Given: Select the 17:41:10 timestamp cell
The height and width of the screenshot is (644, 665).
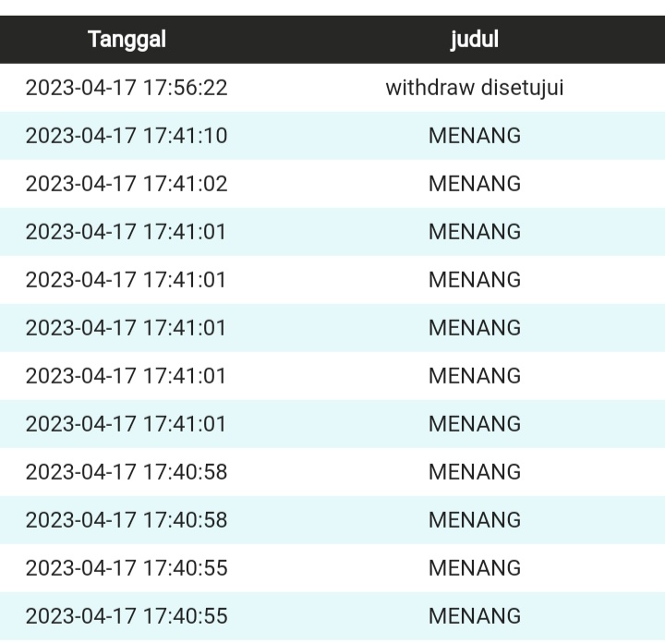Looking at the screenshot, I should (x=127, y=136).
